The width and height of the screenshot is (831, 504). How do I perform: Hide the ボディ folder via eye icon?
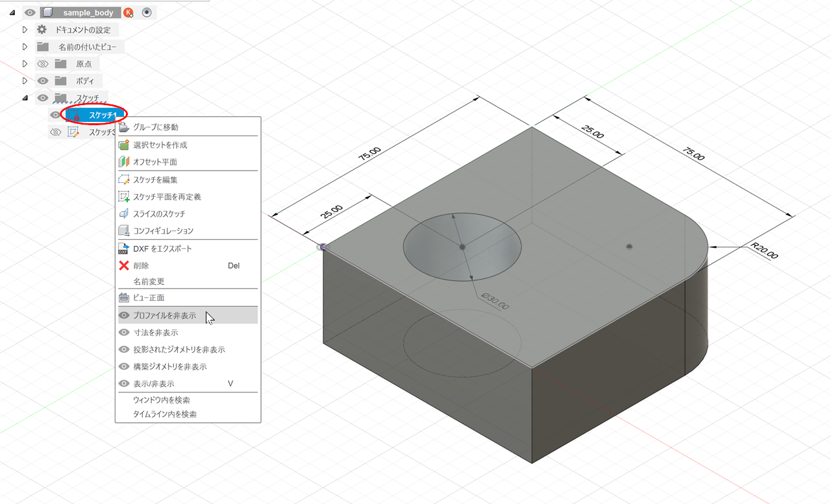pyautogui.click(x=43, y=81)
